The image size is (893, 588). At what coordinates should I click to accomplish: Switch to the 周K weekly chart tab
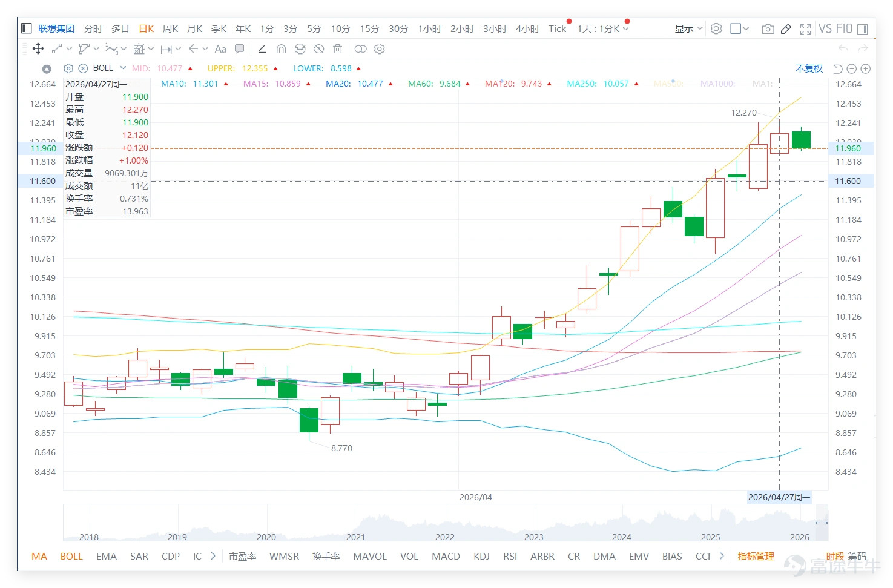pyautogui.click(x=170, y=28)
